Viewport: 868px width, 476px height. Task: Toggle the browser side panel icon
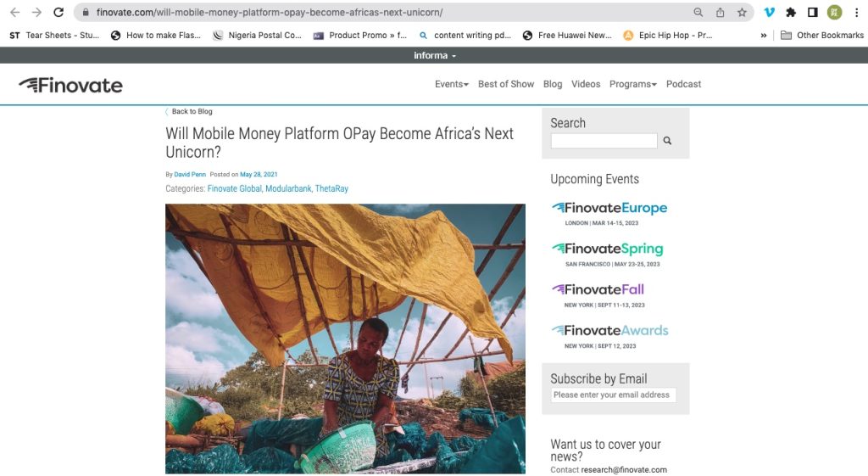[x=813, y=12]
